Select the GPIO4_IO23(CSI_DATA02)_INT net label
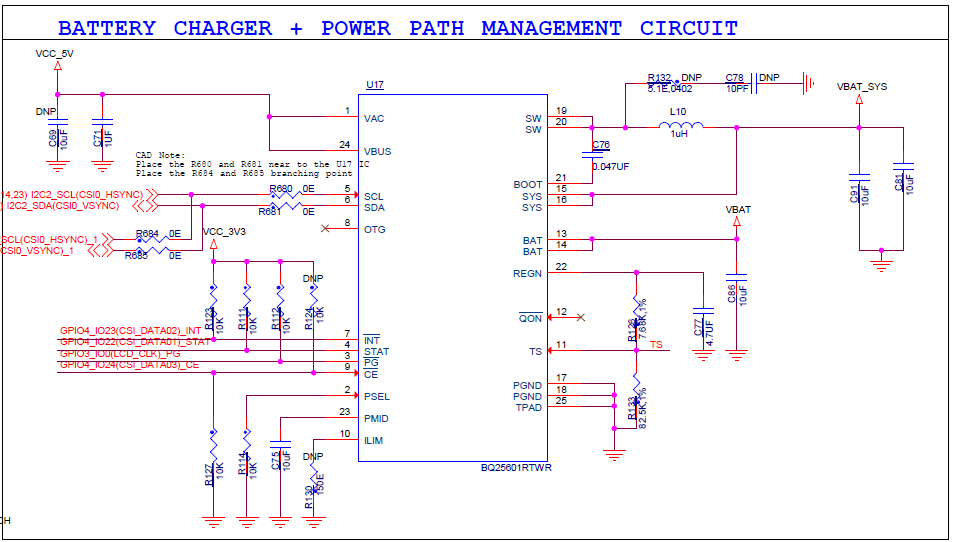Screen dimensions: 956x542 (130, 331)
